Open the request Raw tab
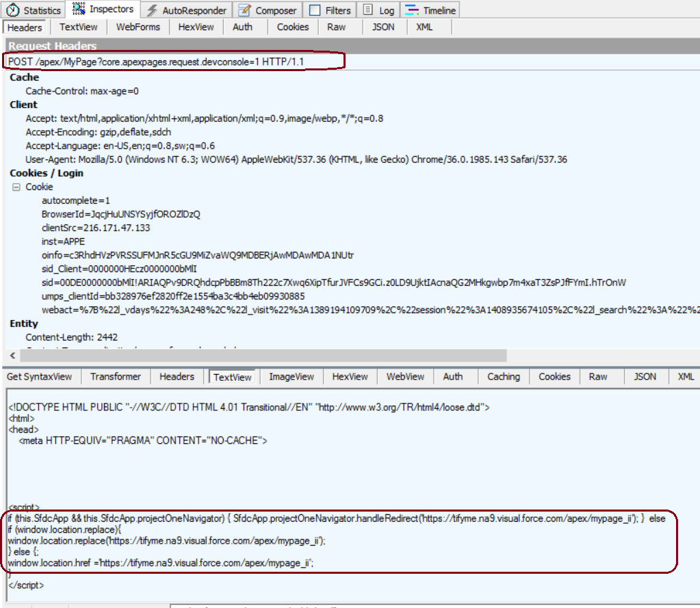 pos(336,27)
